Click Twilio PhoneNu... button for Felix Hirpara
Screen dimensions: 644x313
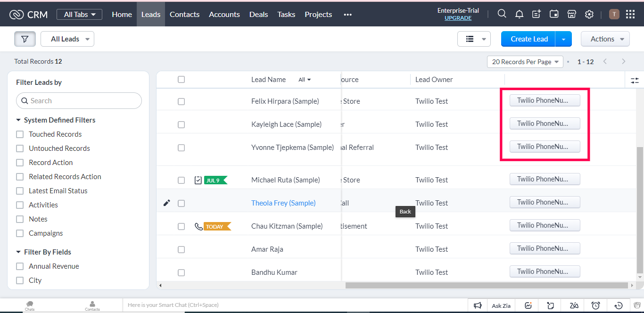pyautogui.click(x=545, y=100)
